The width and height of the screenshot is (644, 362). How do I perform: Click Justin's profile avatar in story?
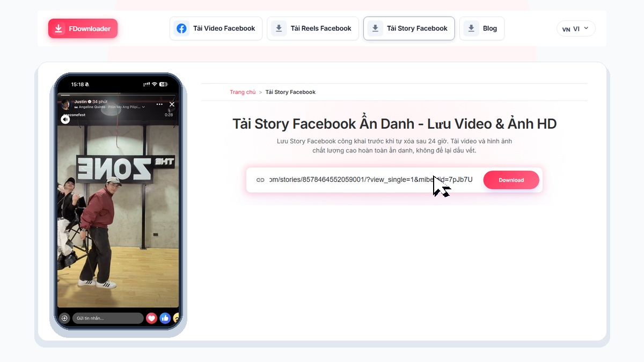65,104
